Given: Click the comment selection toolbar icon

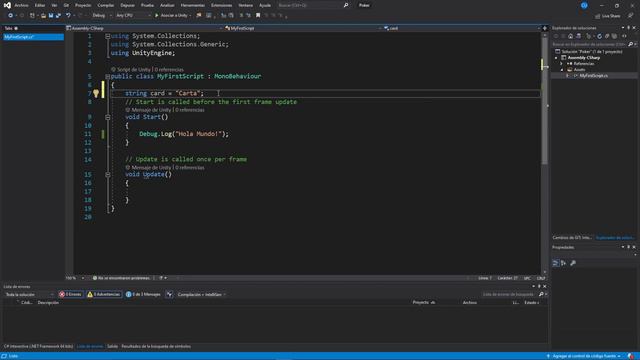Looking at the screenshot, I should [241, 16].
